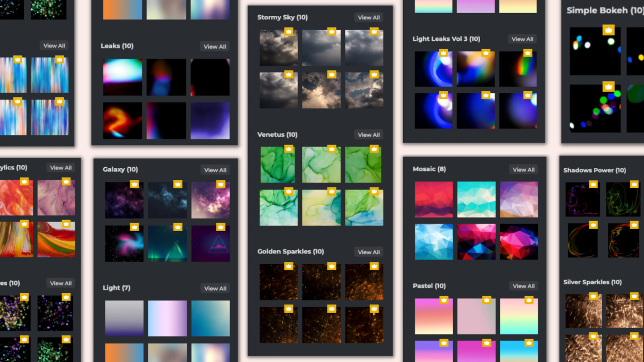Click crown badge on blue-sky patches Stormy Sky thumbnail
Image resolution: width=644 pixels, height=362 pixels.
[x=374, y=74]
